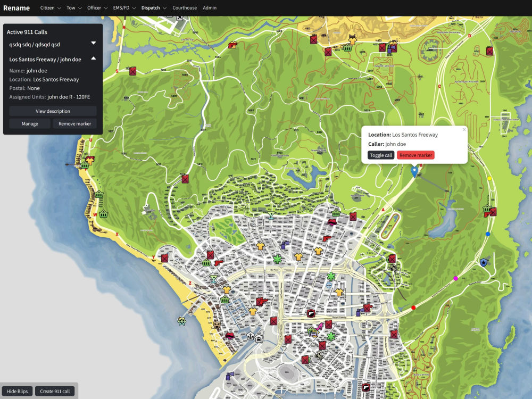Image resolution: width=532 pixels, height=399 pixels.
Task: Click the cocktail glass blip near the Z marker
Action: coord(213,279)
